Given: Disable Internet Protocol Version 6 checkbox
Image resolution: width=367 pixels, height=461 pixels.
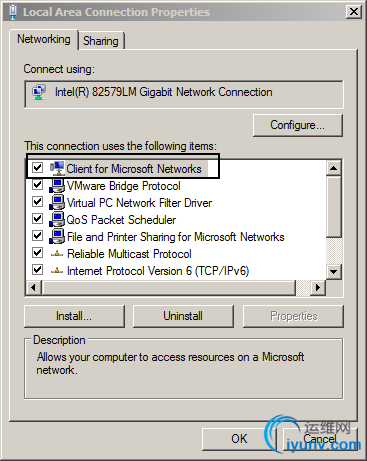Looking at the screenshot, I should click(37, 269).
